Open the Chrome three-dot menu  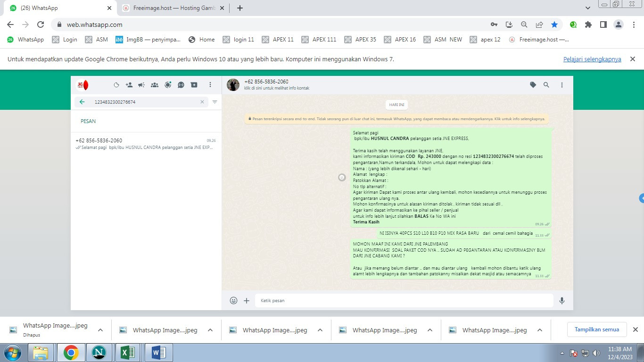tap(634, 25)
